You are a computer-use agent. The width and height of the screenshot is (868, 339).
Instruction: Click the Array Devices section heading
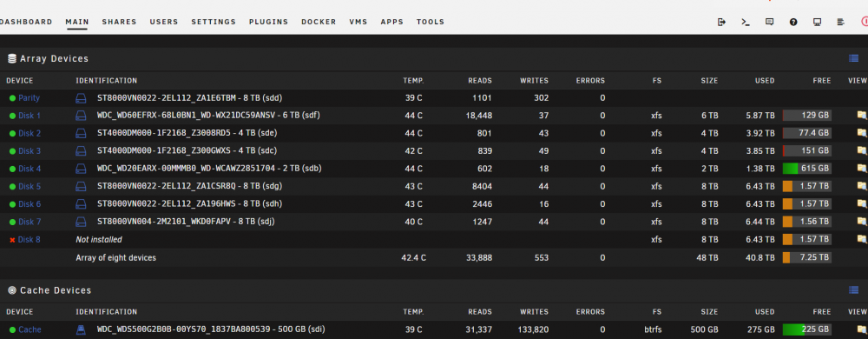click(x=54, y=58)
